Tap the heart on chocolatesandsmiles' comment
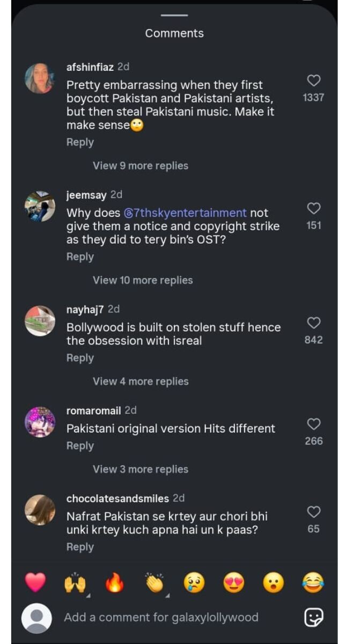 point(313,511)
